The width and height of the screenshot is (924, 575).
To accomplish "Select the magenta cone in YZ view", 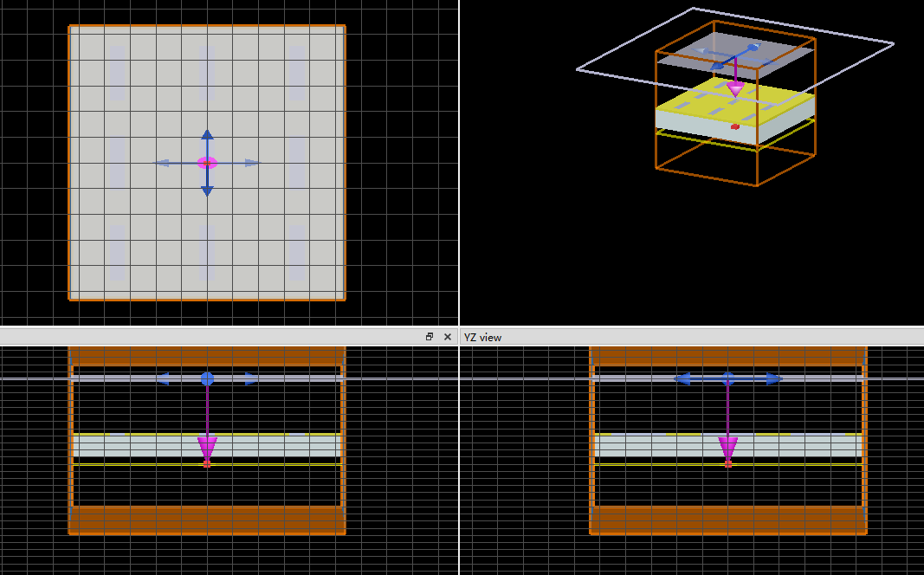I will pyautogui.click(x=727, y=449).
